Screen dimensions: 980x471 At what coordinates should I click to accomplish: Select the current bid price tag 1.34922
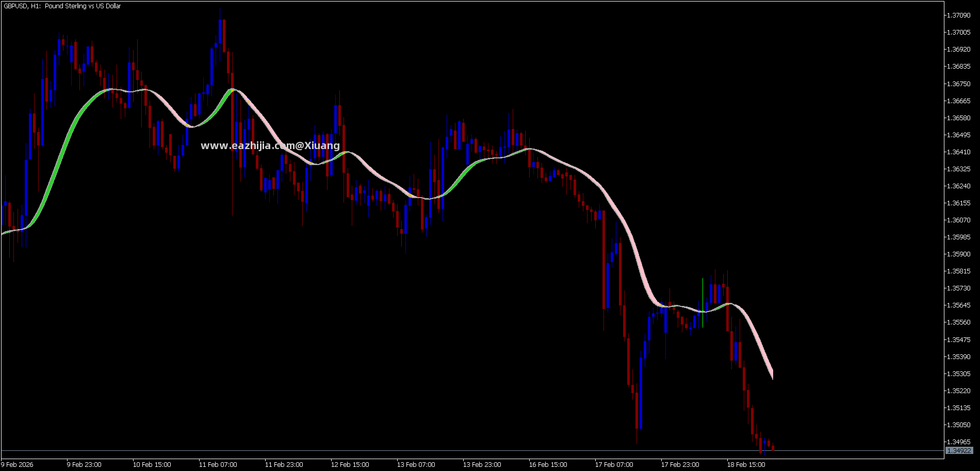click(959, 451)
